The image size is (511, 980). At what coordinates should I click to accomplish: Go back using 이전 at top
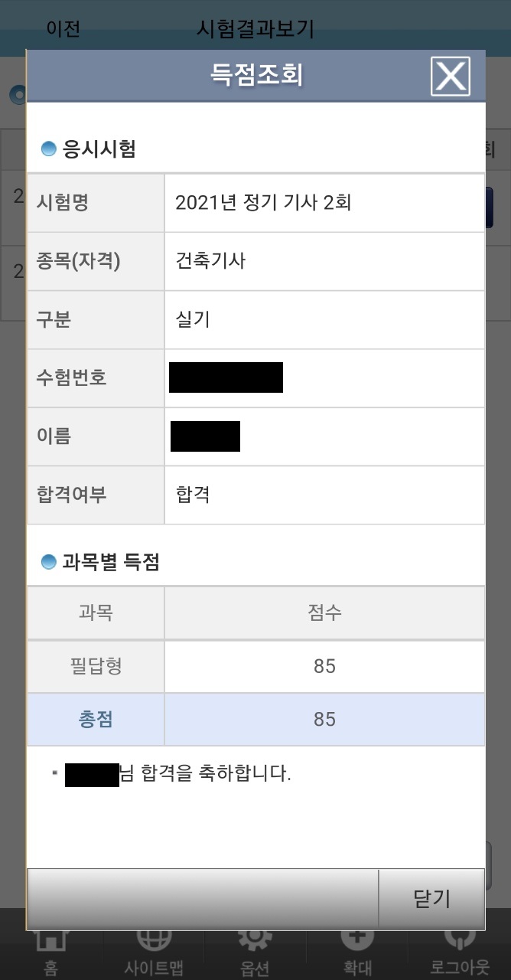63,29
